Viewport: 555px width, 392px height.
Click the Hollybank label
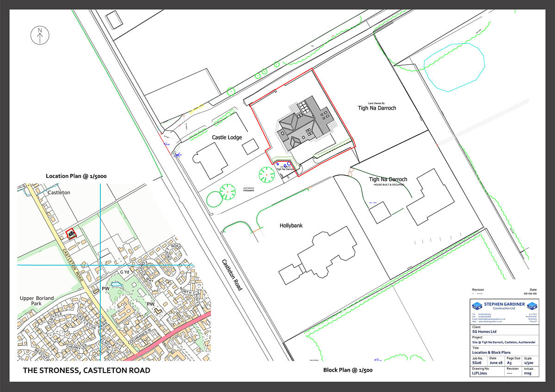[x=291, y=226]
